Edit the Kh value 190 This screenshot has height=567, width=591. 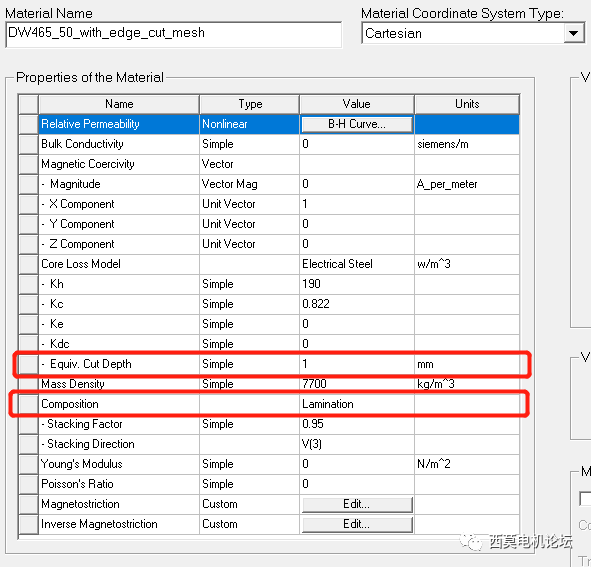357,284
